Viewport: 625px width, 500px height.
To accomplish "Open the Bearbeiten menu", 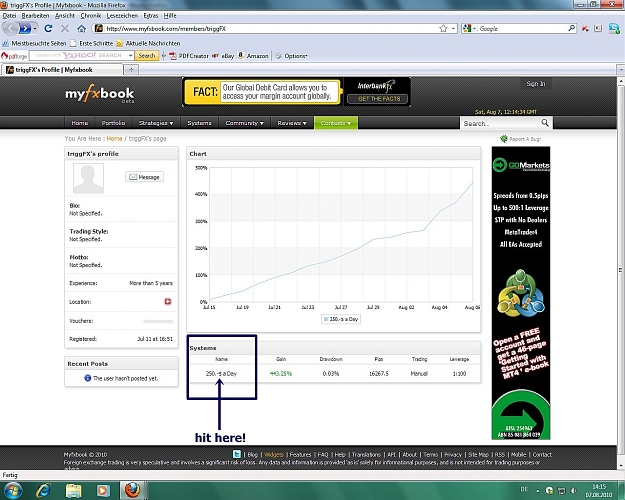I will tap(35, 16).
